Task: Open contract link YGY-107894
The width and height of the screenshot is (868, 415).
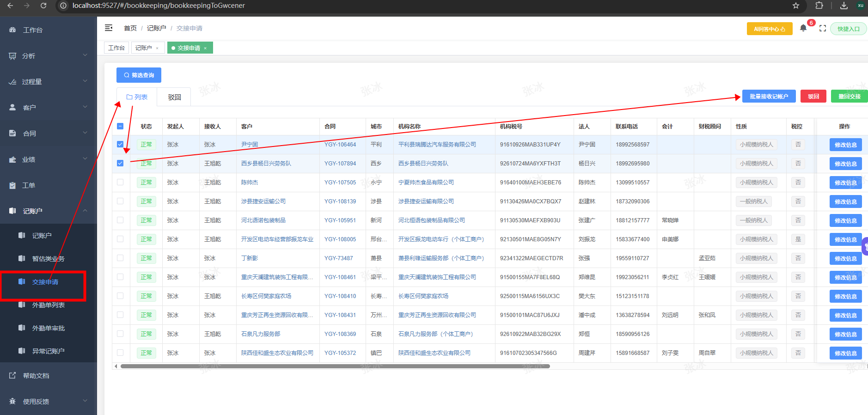Action: pyautogui.click(x=340, y=164)
